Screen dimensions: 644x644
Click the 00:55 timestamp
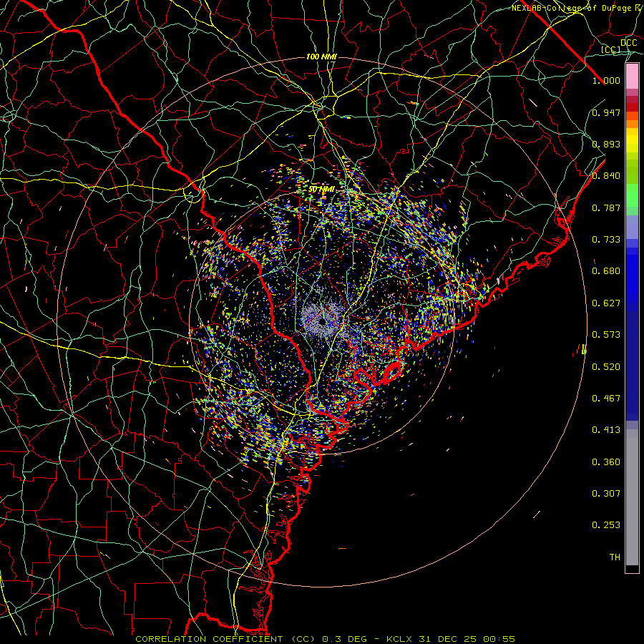tap(499, 639)
